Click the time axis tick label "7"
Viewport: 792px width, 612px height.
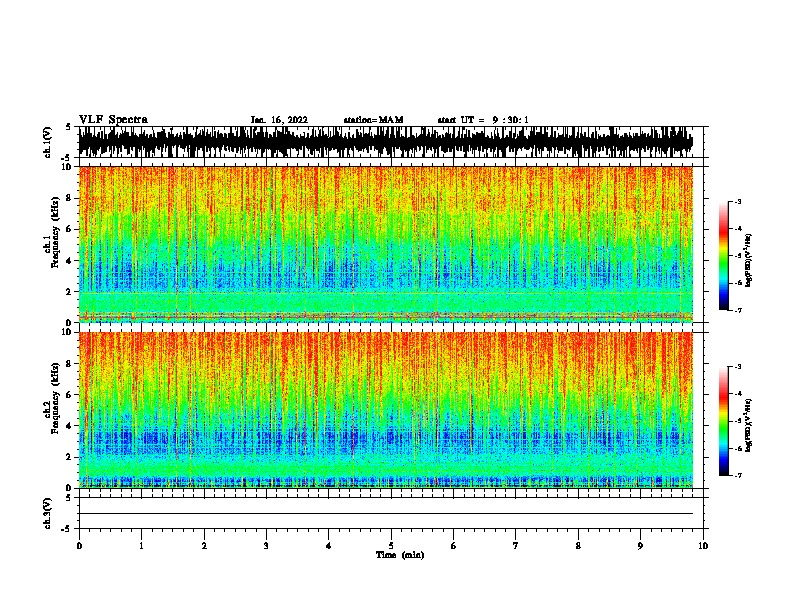click(x=516, y=546)
